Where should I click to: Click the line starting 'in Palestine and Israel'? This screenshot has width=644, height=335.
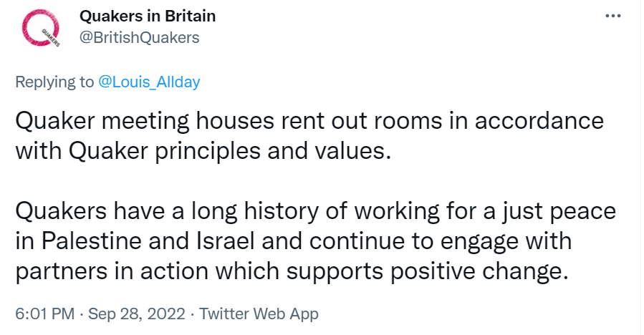point(294,241)
